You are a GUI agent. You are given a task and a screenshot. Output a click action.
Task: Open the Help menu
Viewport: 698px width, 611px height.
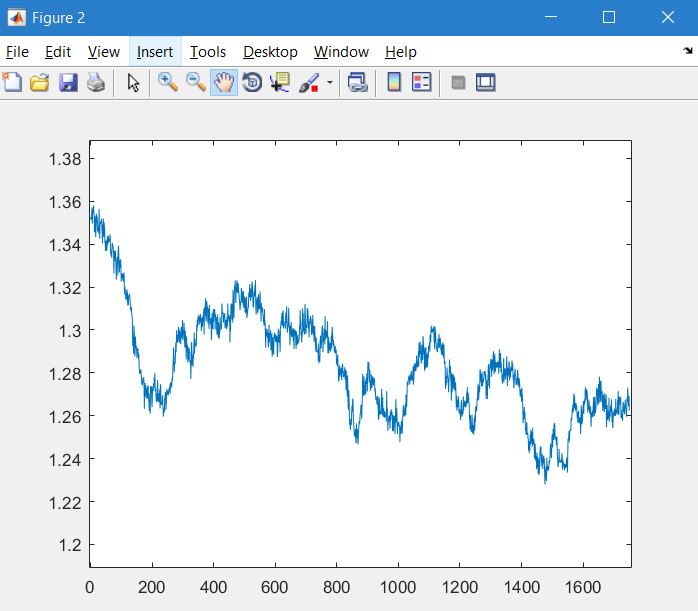click(401, 52)
